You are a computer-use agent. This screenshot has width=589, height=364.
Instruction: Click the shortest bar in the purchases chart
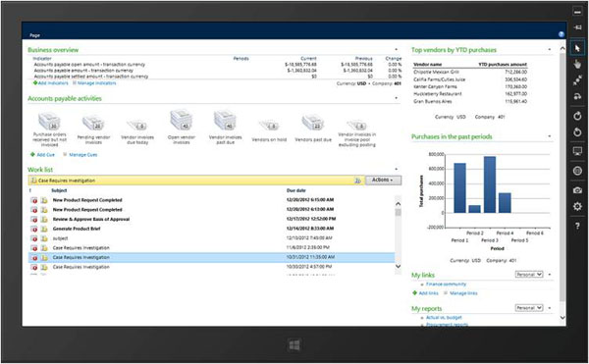475,209
